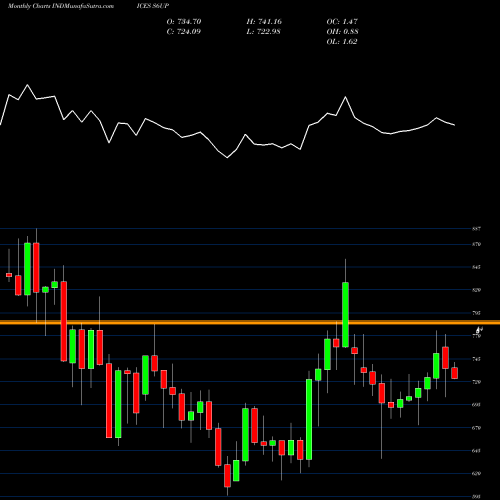Viewport: 500px width, 500px height.
Task: Click the 695 price axis label
Action: [x=476, y=405]
